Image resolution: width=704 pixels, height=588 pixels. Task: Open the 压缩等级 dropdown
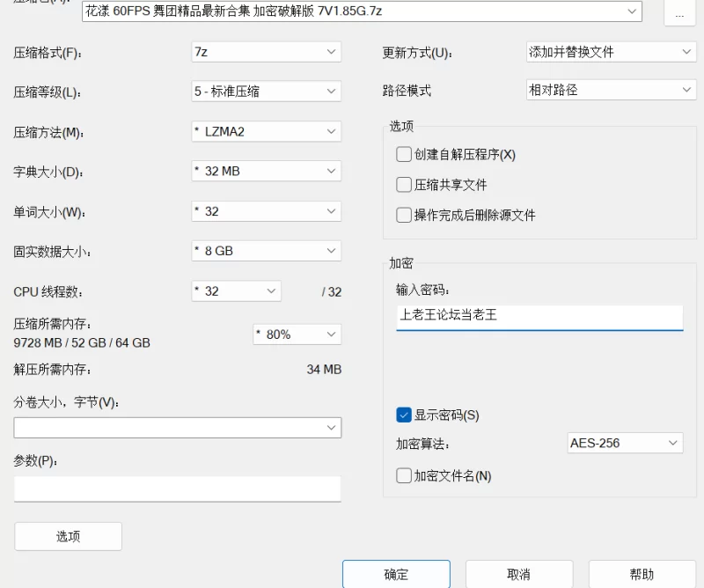coord(267,92)
